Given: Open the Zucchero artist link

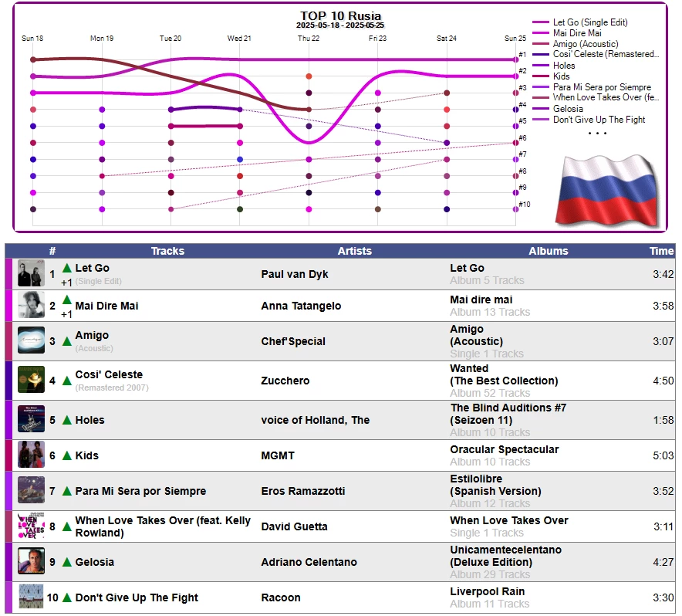Looking at the screenshot, I should [x=285, y=381].
